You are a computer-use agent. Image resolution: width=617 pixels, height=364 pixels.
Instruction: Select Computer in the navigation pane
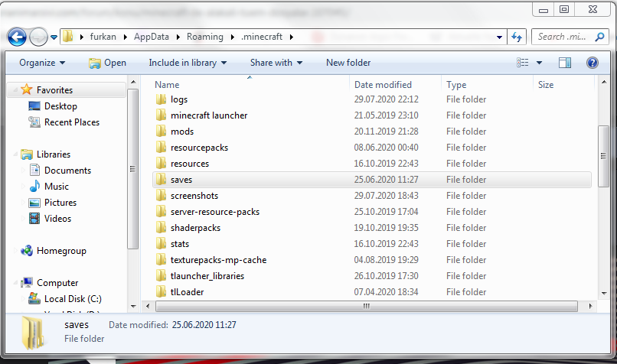pos(57,283)
